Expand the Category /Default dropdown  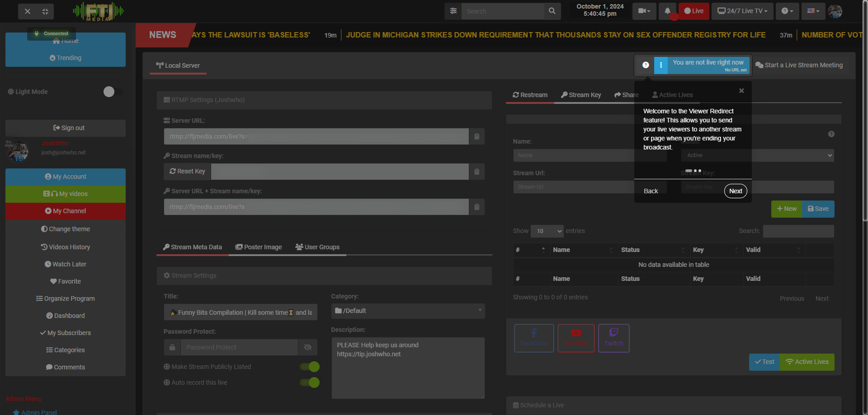(408, 311)
